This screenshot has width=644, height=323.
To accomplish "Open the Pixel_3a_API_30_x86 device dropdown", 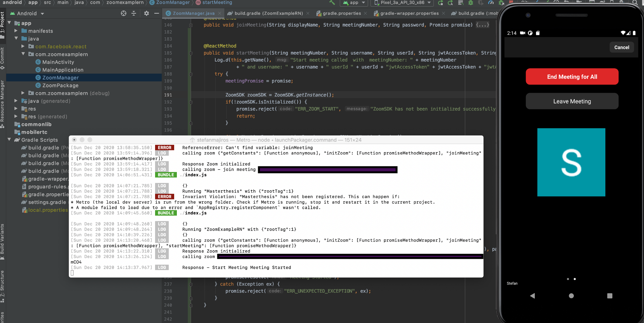I will (402, 3).
